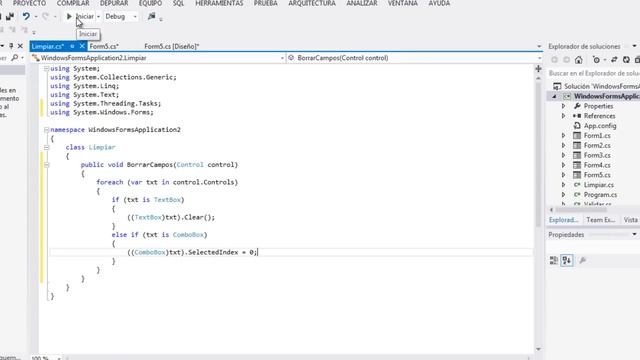Switch to the Explorador panel tab
The image size is (640, 360).
click(564, 220)
